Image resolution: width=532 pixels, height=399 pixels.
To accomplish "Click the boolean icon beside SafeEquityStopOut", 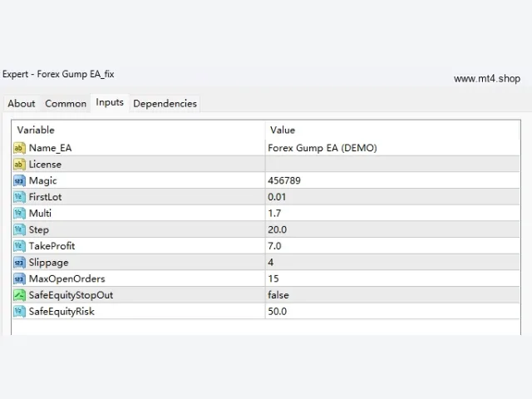I will point(19,295).
